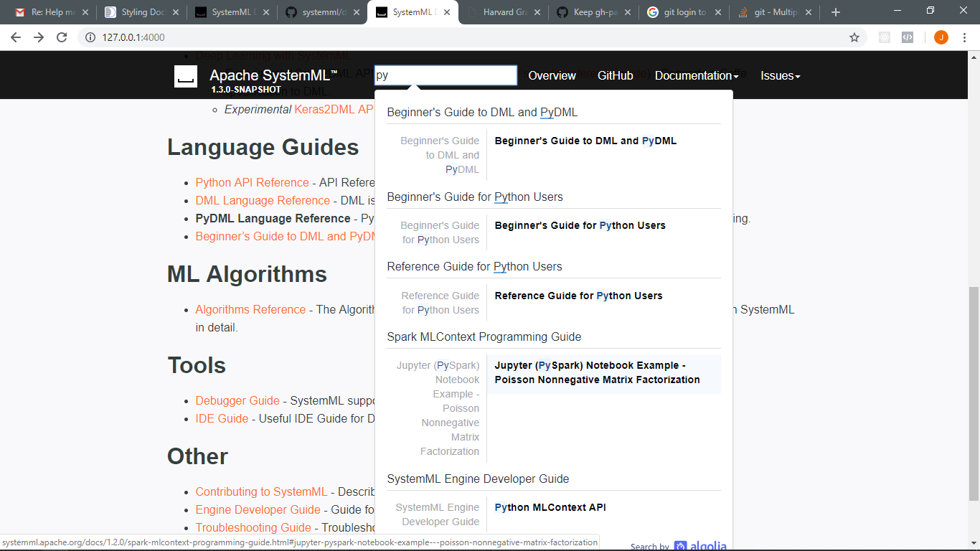Switch to git - Multip tab
The width and height of the screenshot is (980, 551).
[x=772, y=12]
